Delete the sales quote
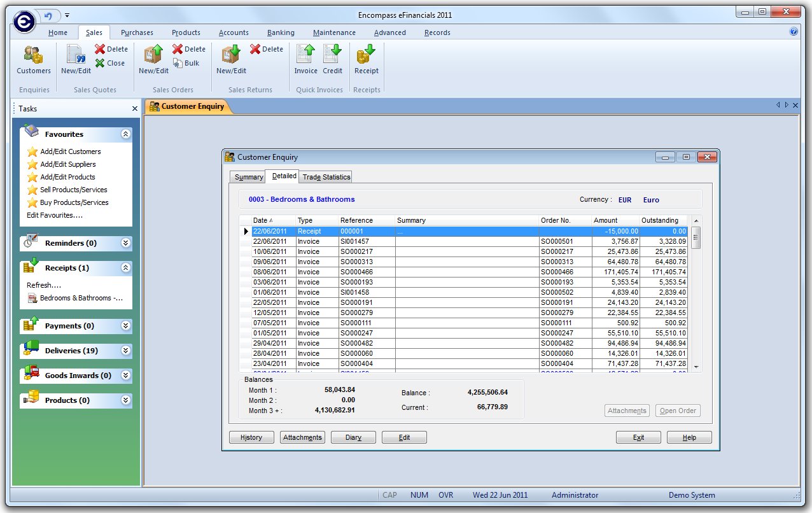 coord(111,49)
